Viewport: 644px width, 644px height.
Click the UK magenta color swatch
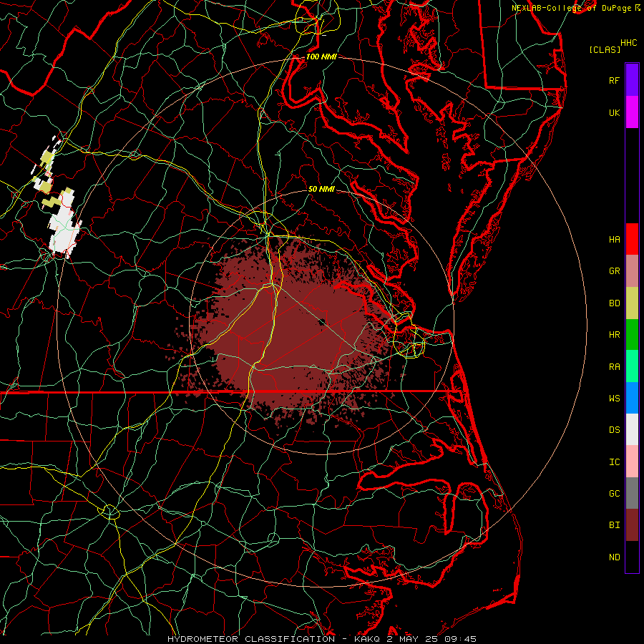click(632, 112)
